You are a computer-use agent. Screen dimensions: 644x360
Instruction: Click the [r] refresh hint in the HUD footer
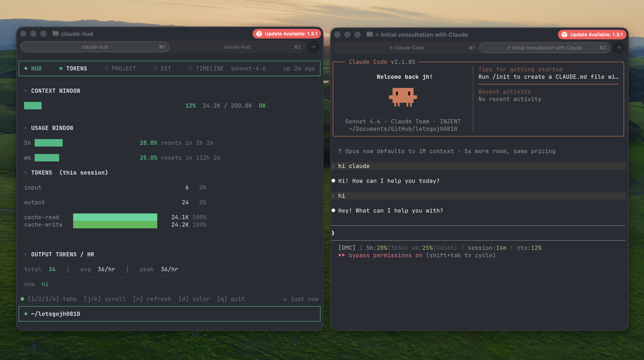click(152, 299)
